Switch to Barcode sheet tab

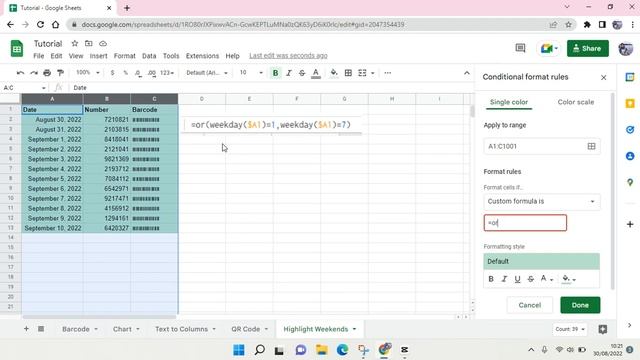coord(76,329)
